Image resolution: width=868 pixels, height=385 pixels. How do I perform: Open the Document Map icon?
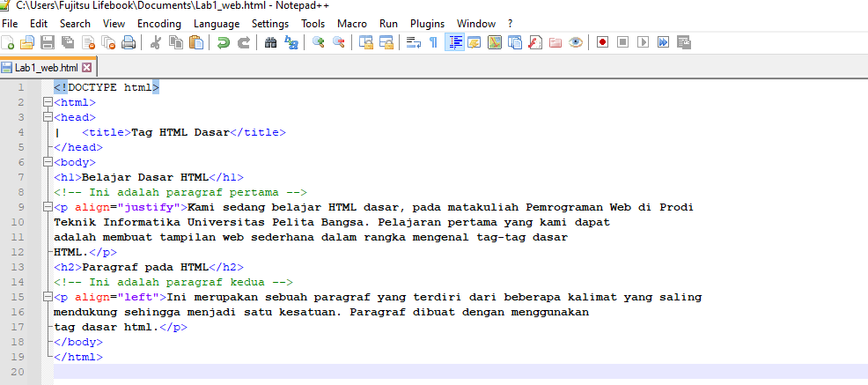(495, 42)
